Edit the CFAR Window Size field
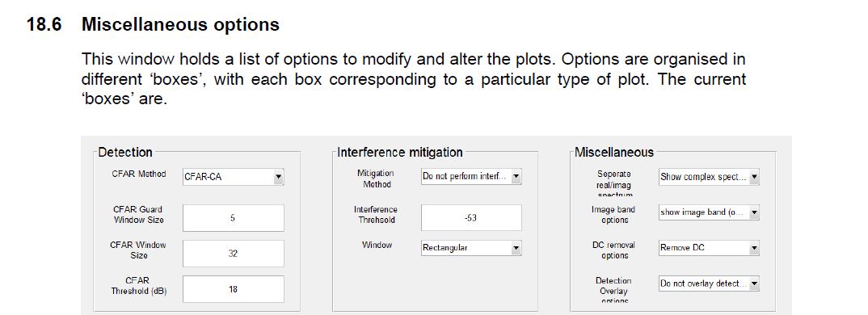 (x=233, y=254)
